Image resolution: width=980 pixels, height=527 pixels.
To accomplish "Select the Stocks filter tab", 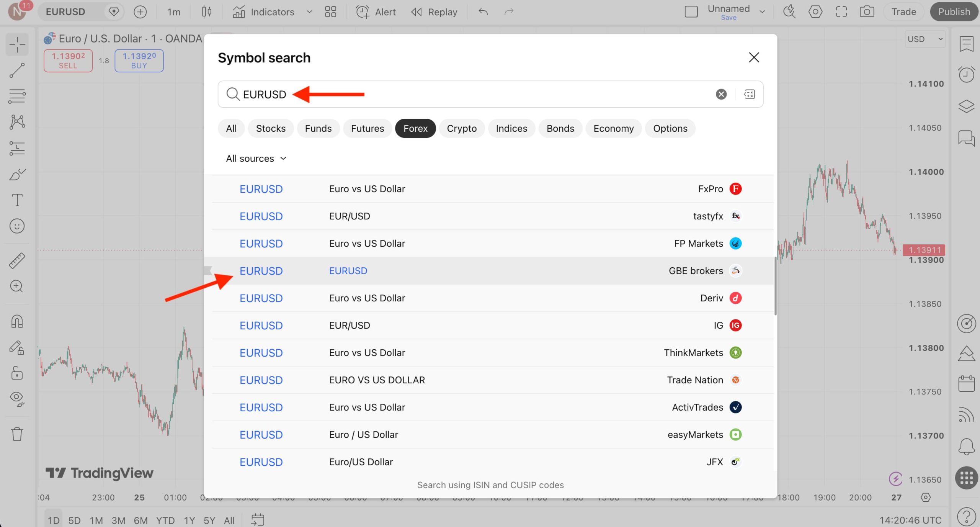I will click(x=271, y=128).
